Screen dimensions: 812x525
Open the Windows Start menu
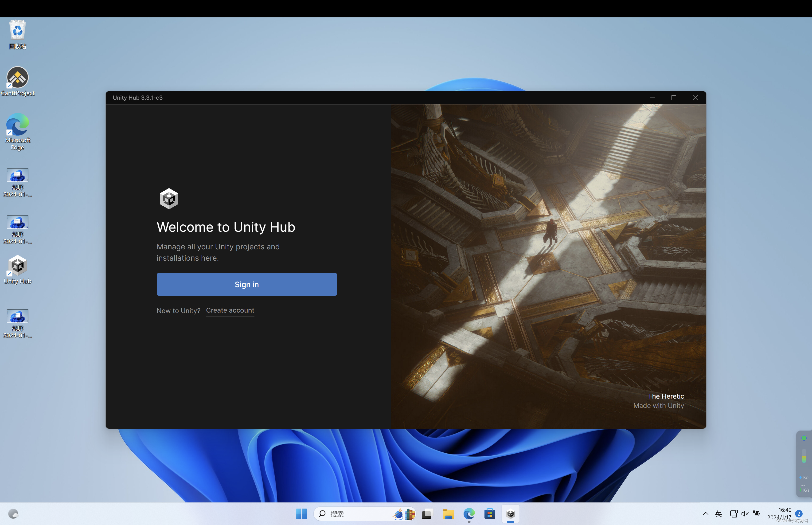(301, 514)
